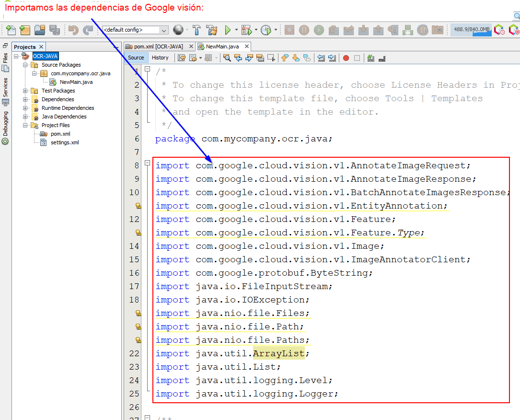
Task: Click the New File toolbar icon
Action: point(11,30)
